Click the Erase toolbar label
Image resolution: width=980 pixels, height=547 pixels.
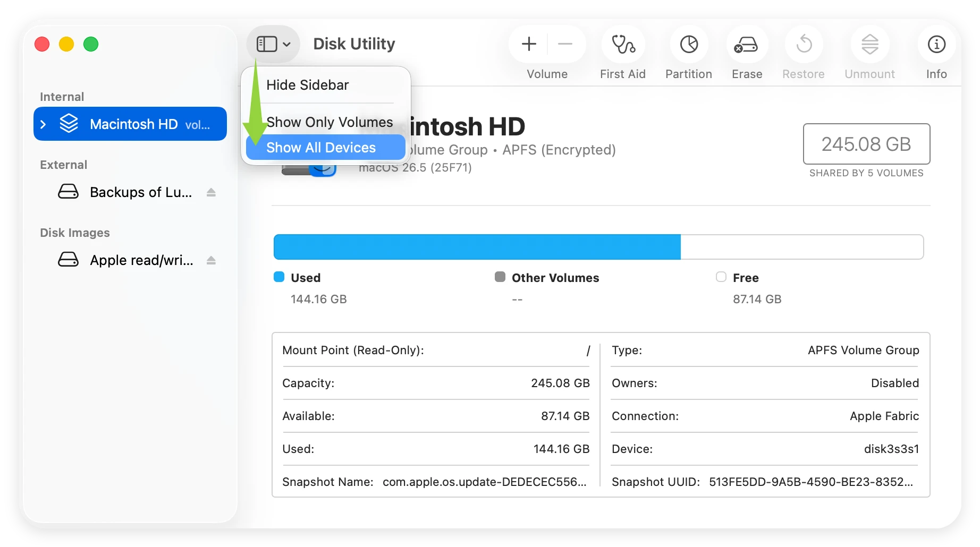pos(747,74)
